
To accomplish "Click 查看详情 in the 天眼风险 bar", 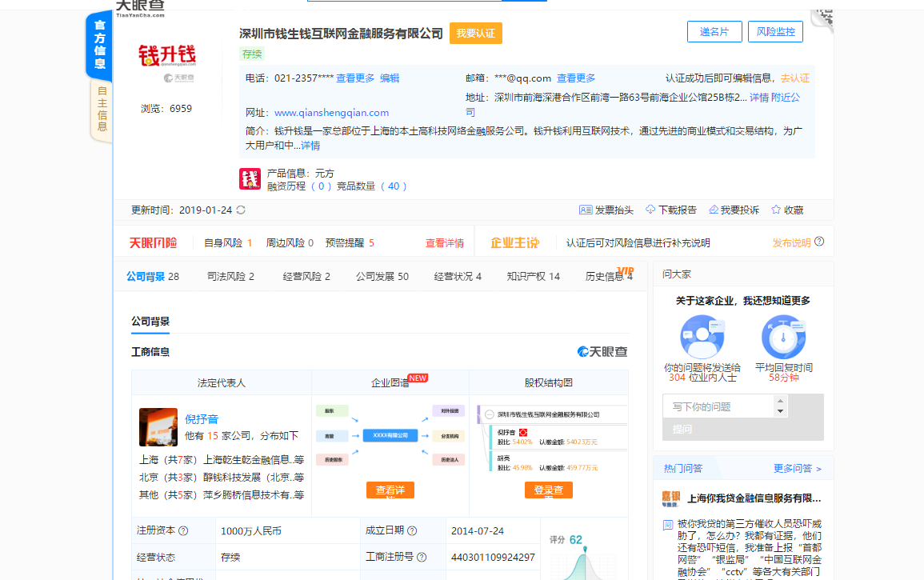I will [445, 243].
